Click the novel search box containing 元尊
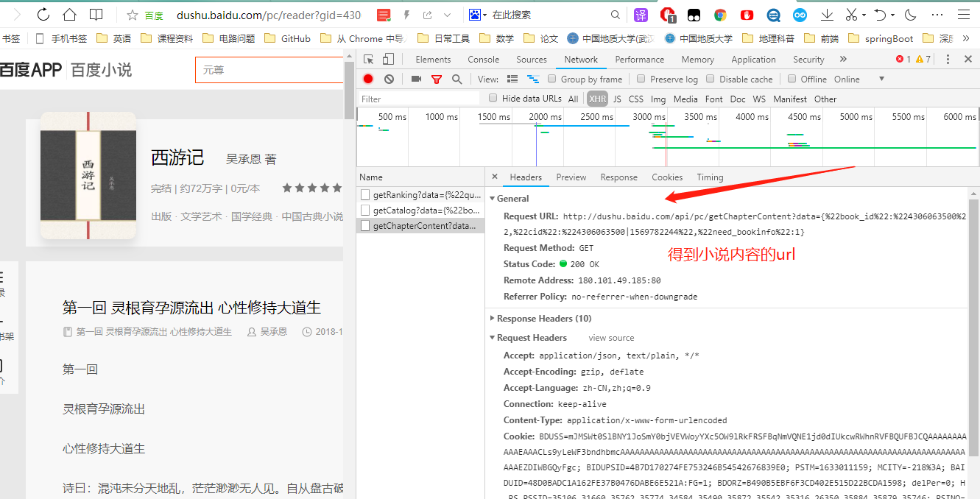The height and width of the screenshot is (499, 980). (269, 70)
